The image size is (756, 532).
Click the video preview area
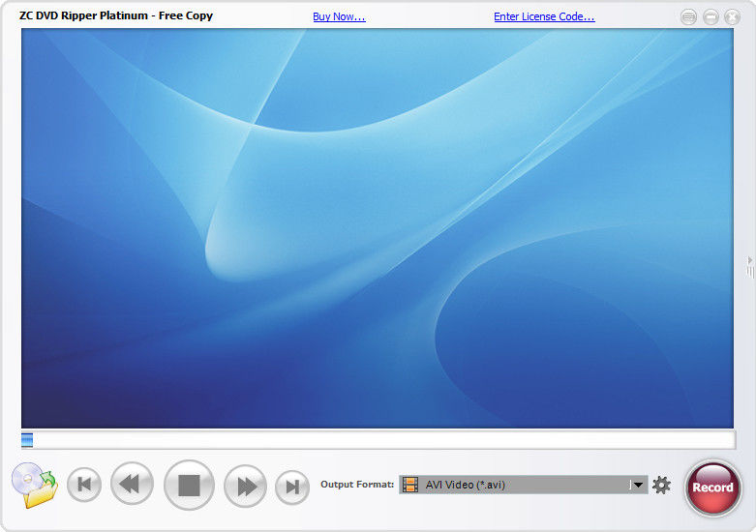click(x=378, y=228)
